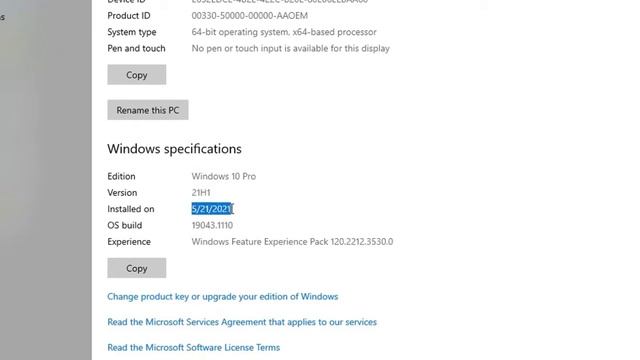Click the Pen and touch label
The image size is (640, 360).
[x=136, y=48]
